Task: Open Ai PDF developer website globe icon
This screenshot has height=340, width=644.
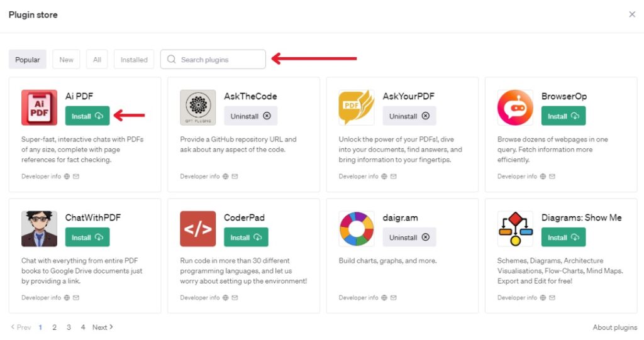Action: point(67,177)
